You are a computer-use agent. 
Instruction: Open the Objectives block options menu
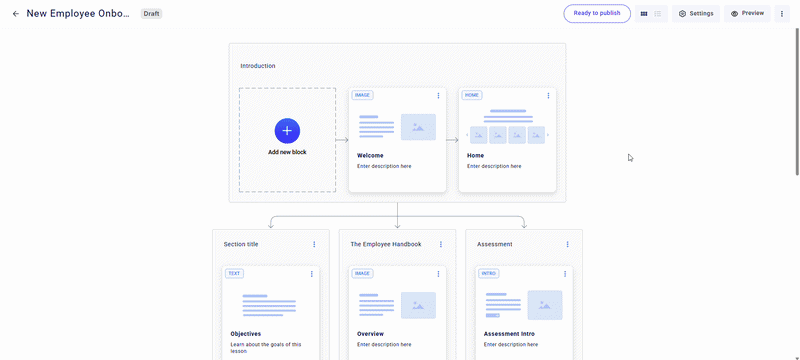click(312, 274)
